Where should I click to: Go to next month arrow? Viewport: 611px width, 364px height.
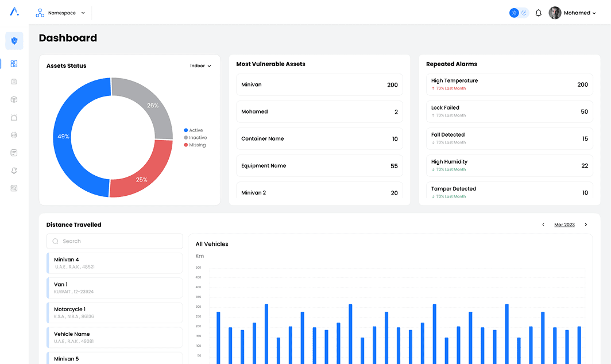586,224
